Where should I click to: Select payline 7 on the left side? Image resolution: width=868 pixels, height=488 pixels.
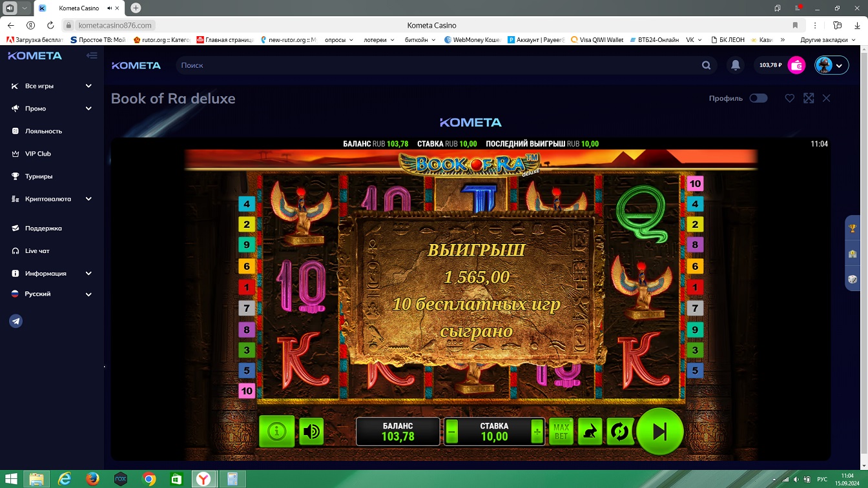tap(246, 308)
